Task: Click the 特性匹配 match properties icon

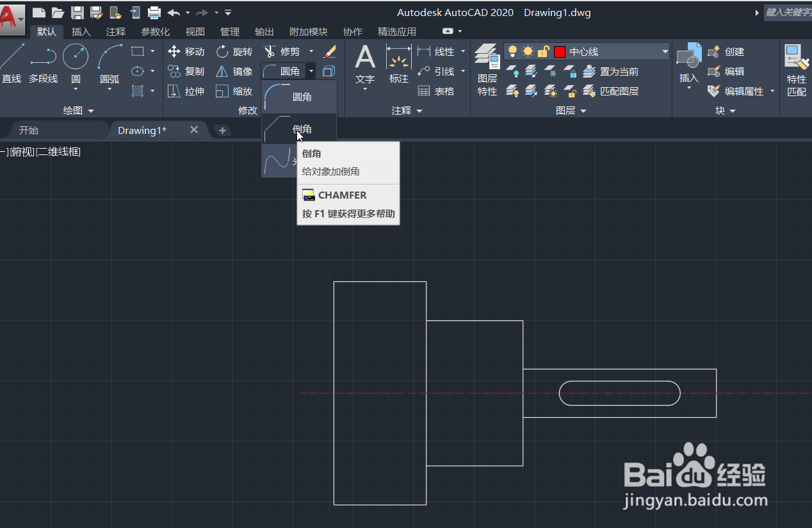Action: point(797,70)
